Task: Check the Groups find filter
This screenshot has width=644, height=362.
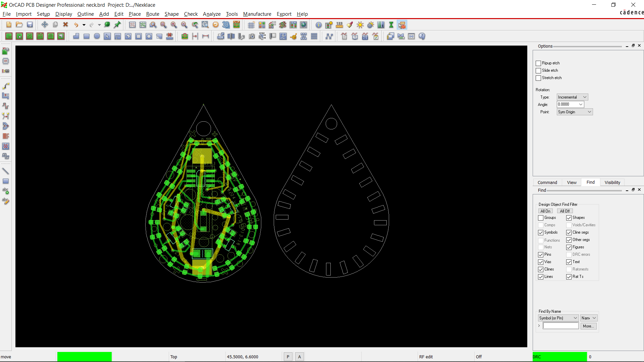Action: [541, 218]
